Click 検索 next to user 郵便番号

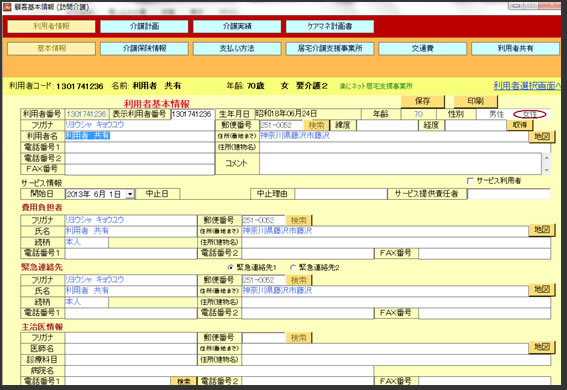coord(316,125)
